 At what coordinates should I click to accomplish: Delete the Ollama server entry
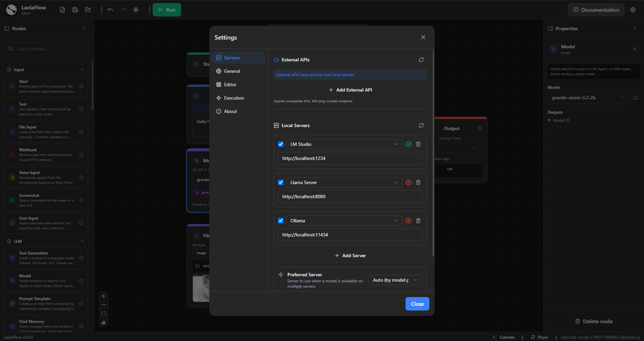(418, 221)
